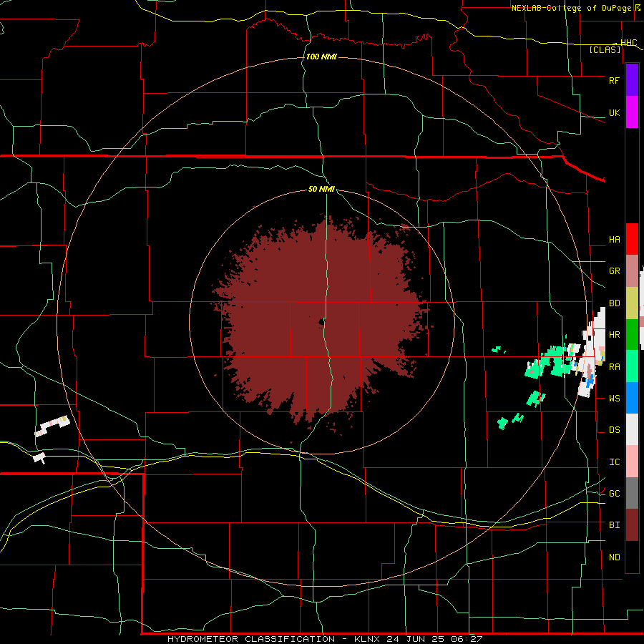Click the 'BI' legend label
Viewport: 644px width, 644px height.
(x=614, y=525)
